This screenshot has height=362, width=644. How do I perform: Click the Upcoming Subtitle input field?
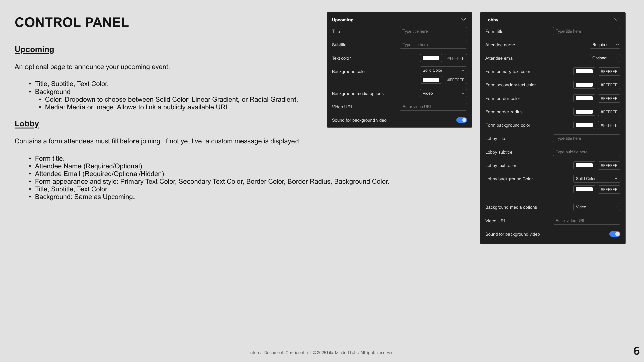coord(433,45)
